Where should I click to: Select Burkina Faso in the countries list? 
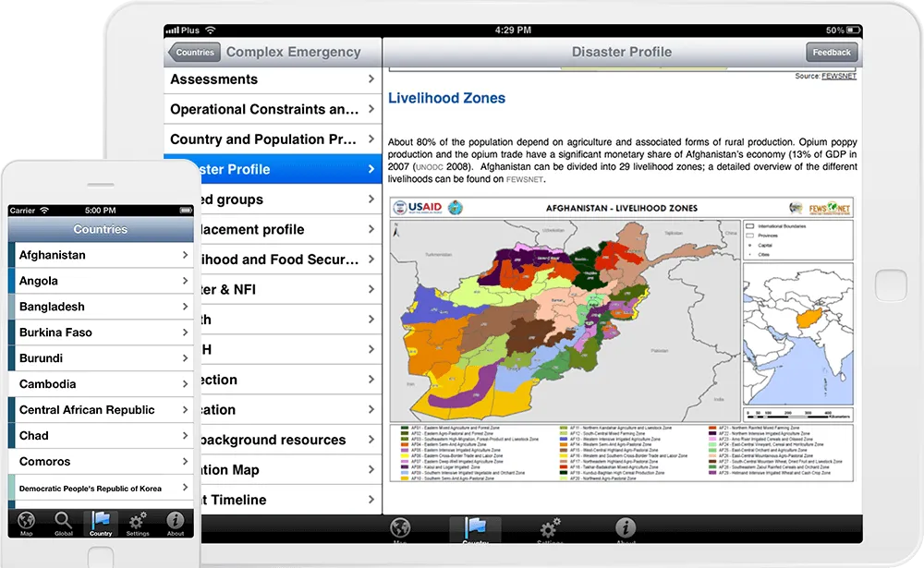(x=101, y=332)
